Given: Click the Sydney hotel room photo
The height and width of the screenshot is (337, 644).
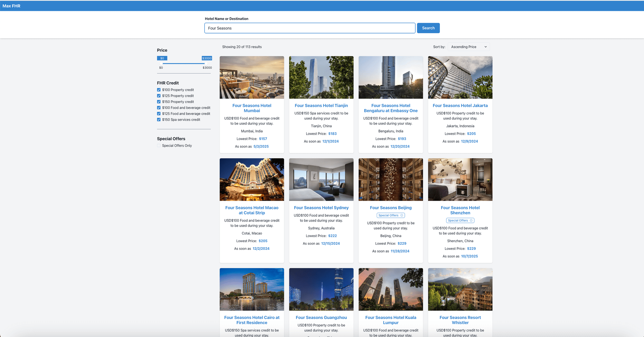Looking at the screenshot, I should coord(321,179).
